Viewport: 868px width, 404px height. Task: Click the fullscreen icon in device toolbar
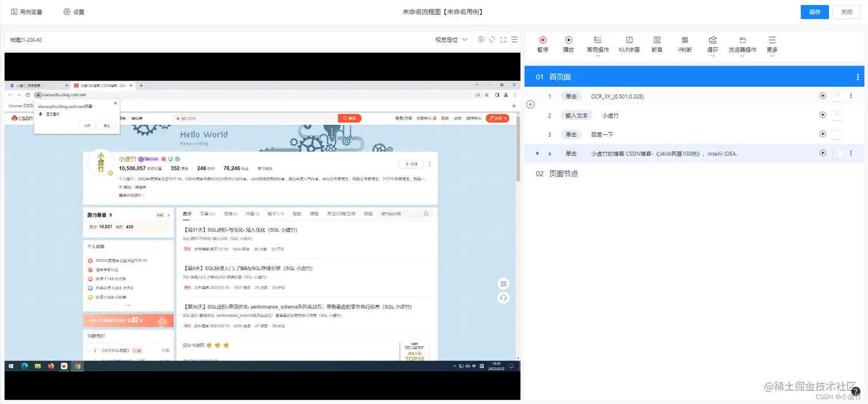(x=503, y=40)
